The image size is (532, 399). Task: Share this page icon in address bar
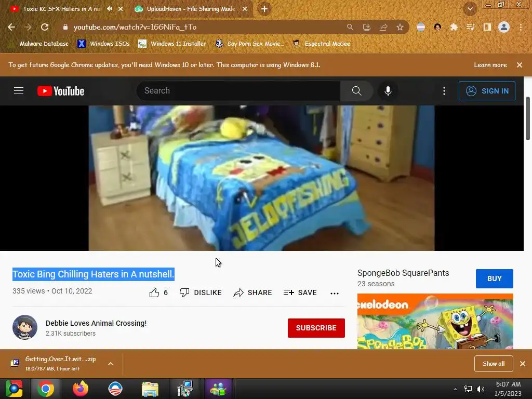383,27
